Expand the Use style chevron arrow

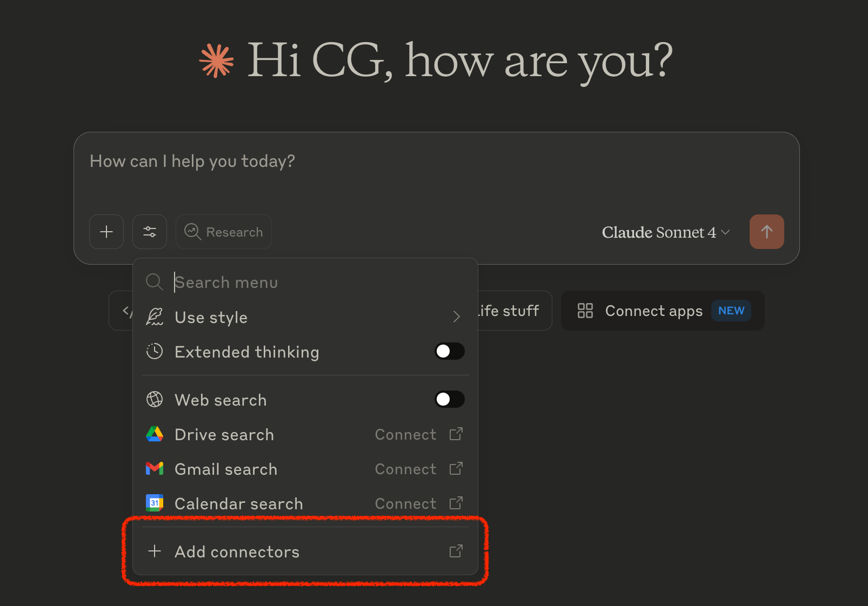(457, 317)
